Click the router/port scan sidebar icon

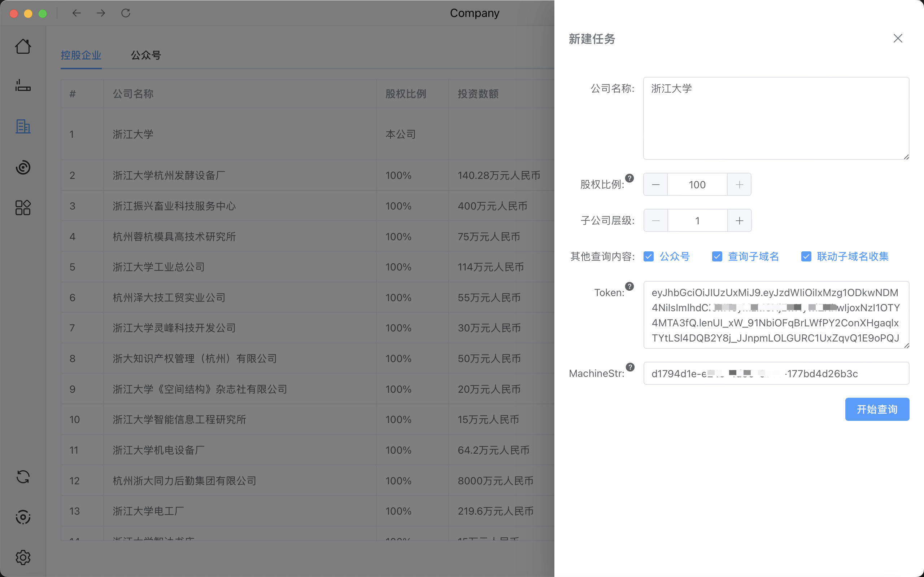click(x=23, y=85)
